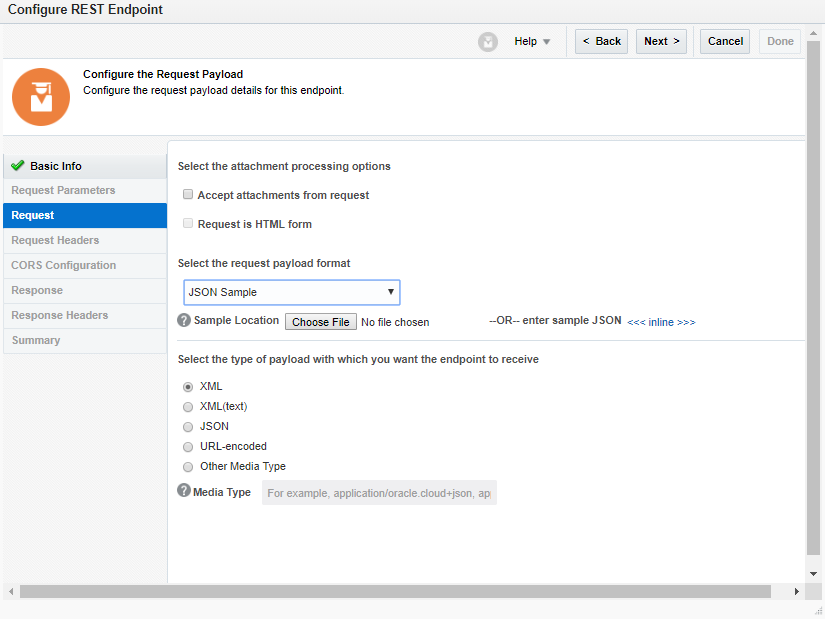Click the Sample Location help question mark
Viewport: 825px width, 619px height.
184,320
